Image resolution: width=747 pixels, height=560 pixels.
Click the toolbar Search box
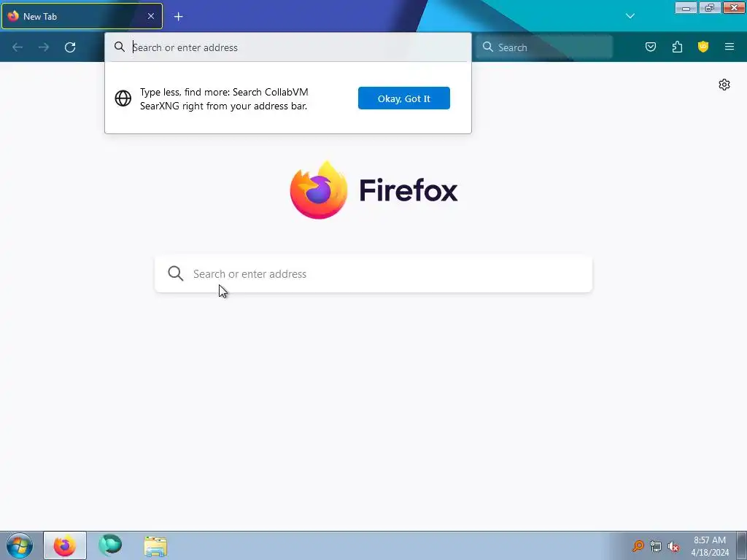coord(544,47)
